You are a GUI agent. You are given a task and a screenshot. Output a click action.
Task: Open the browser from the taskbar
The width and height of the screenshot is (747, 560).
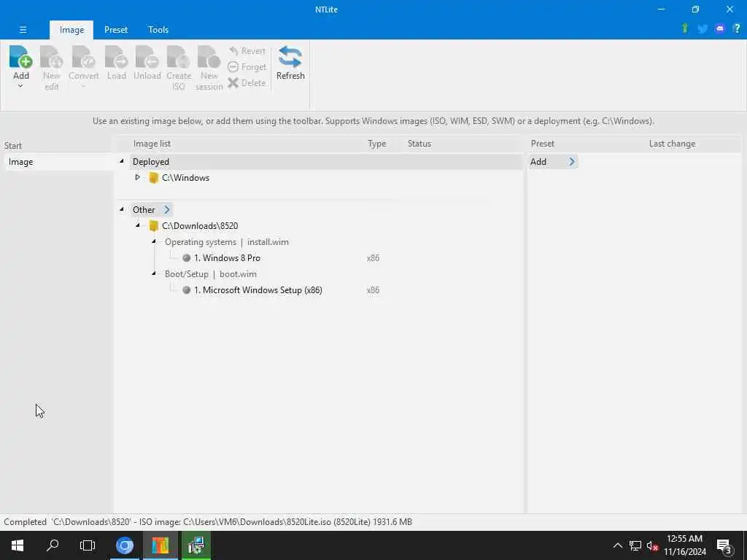(125, 545)
